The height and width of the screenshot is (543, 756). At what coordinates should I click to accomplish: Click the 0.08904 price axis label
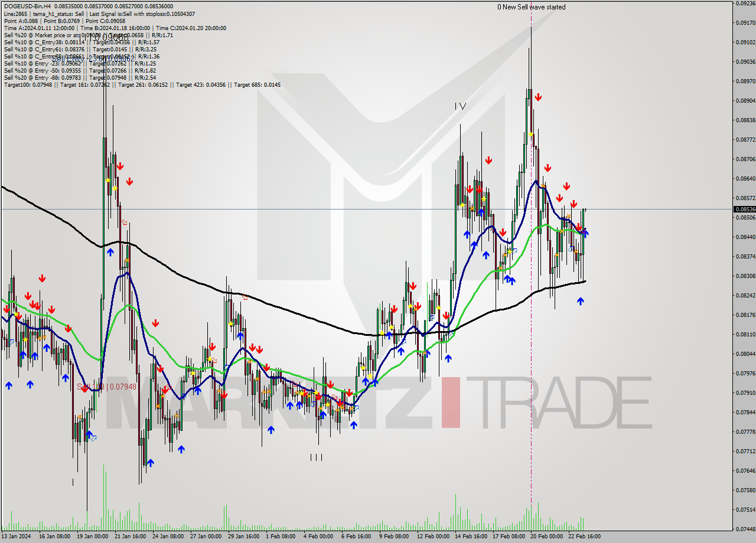(744, 100)
